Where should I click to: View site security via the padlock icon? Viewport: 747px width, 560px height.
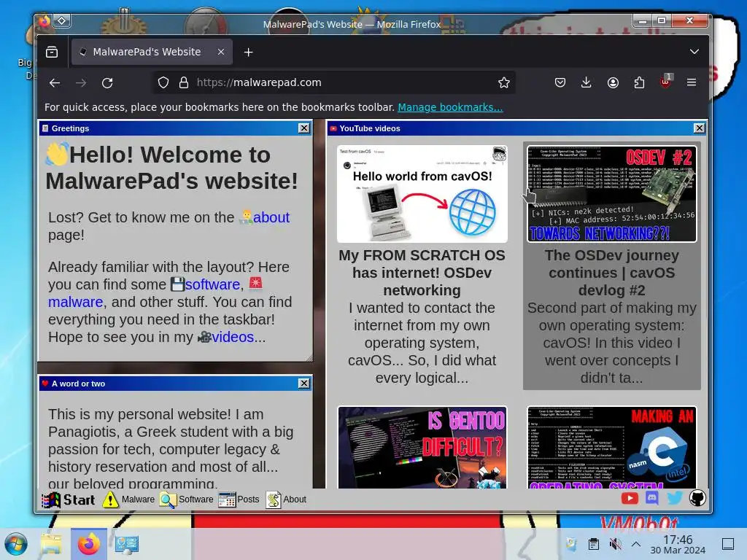pyautogui.click(x=183, y=83)
